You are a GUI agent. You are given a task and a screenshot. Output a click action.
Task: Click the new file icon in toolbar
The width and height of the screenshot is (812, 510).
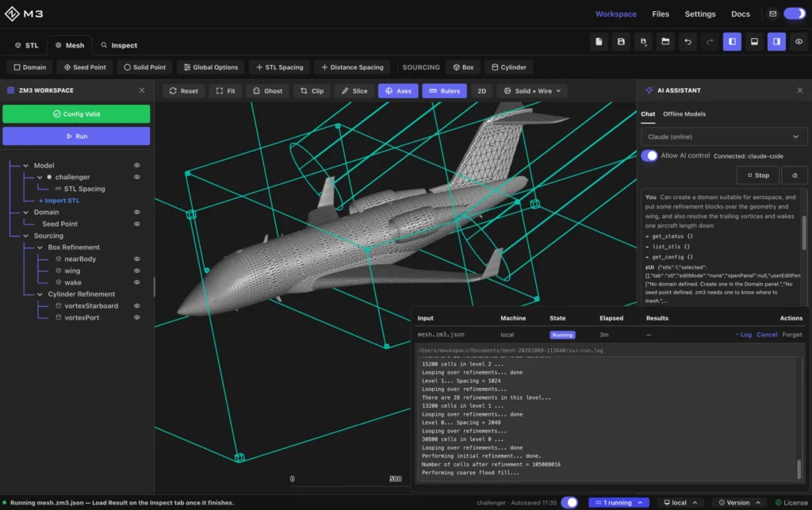[x=599, y=41]
